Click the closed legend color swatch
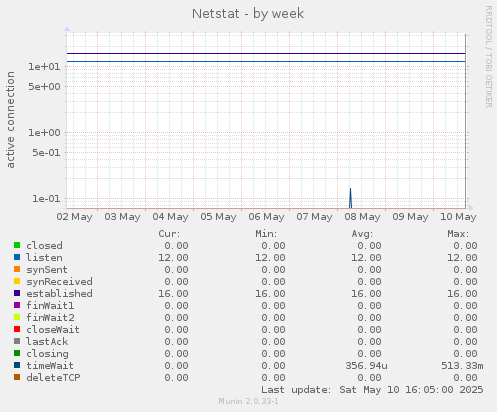This screenshot has width=497, height=412. pyautogui.click(x=17, y=245)
